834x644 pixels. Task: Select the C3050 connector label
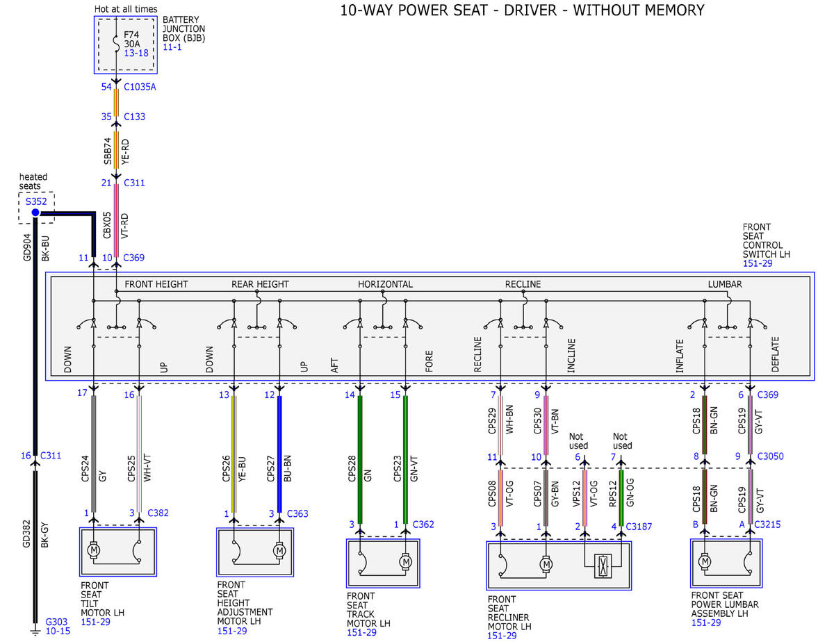[771, 456]
